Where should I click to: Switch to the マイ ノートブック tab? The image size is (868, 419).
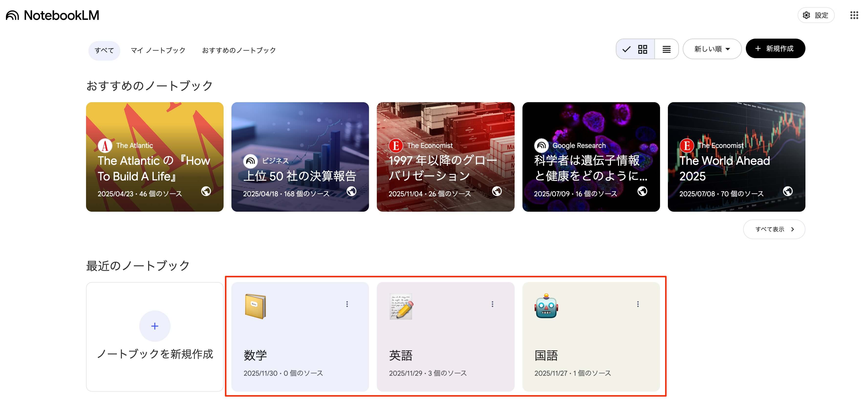pos(158,50)
